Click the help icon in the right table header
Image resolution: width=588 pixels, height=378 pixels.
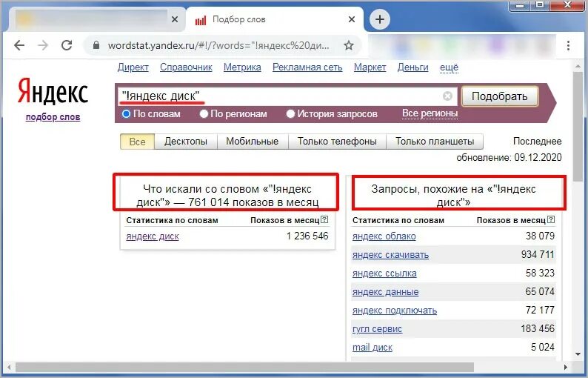coord(551,219)
